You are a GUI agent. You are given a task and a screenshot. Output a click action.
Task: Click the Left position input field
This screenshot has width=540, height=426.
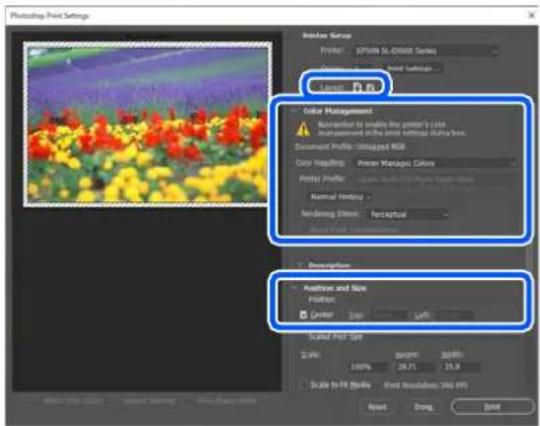tap(454, 315)
